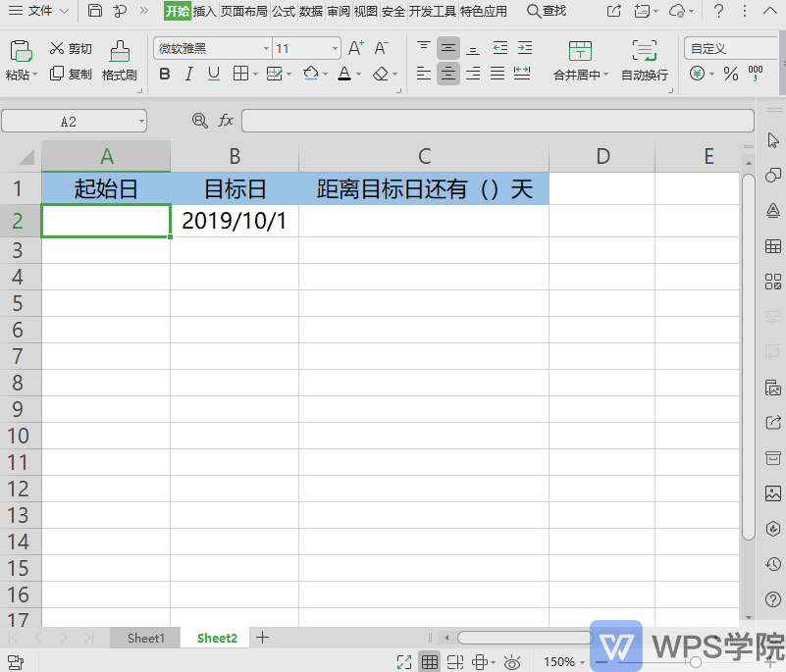The height and width of the screenshot is (672, 786).
Task: Click the Auto Wrap (自动换行) icon
Action: (x=644, y=51)
